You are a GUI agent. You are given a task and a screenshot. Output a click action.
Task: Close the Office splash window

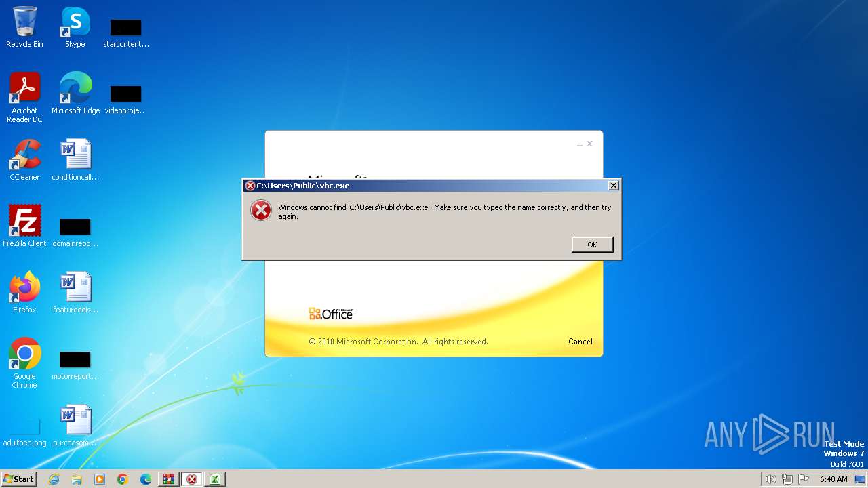tap(589, 144)
